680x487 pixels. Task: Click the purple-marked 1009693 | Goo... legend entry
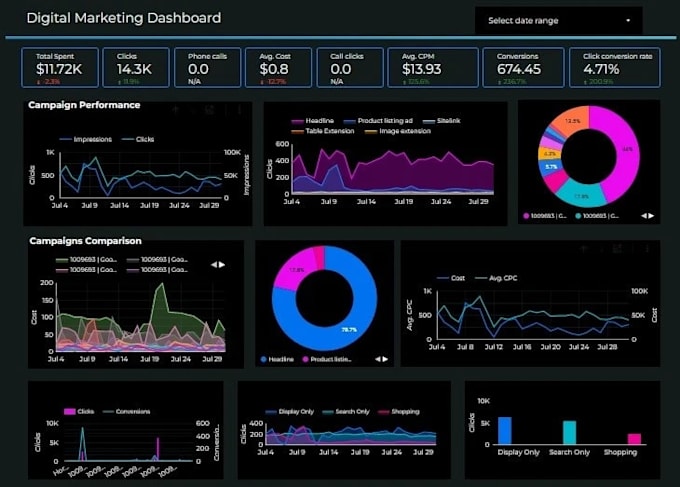157,270
